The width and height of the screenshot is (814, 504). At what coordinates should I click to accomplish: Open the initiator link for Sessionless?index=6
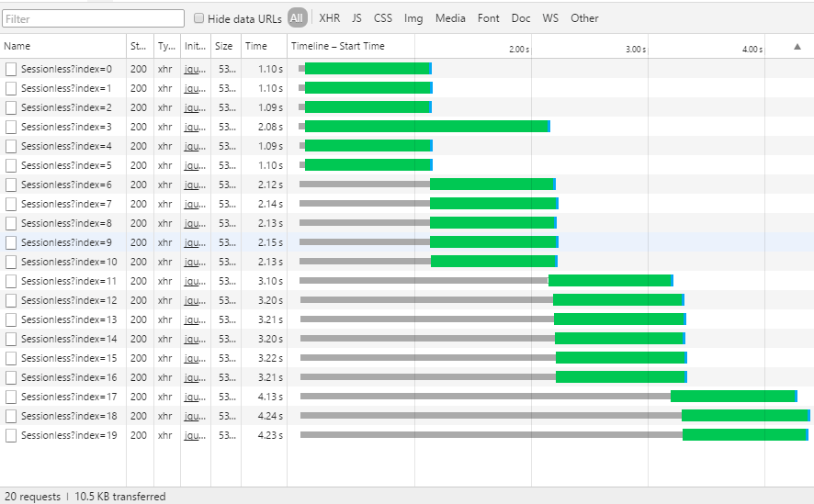tap(195, 185)
